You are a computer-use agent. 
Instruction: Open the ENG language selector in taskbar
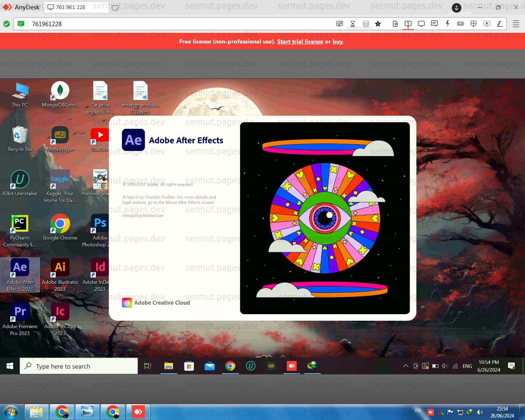point(467,366)
